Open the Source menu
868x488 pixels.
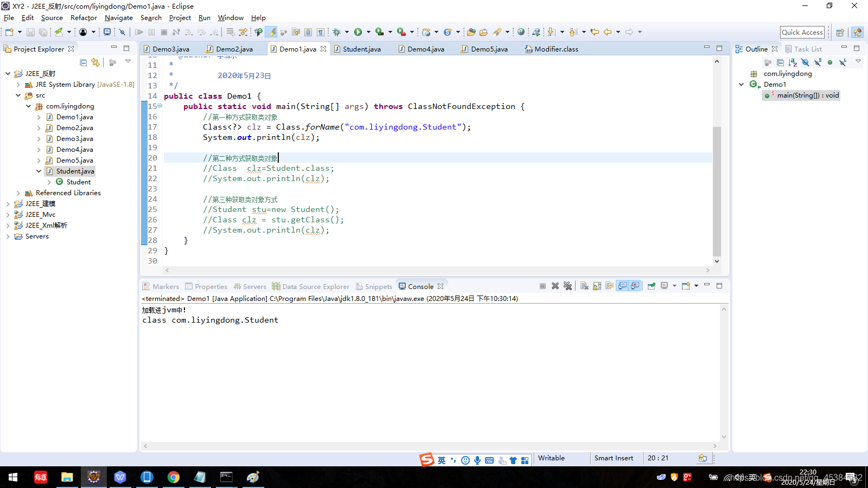coord(52,17)
